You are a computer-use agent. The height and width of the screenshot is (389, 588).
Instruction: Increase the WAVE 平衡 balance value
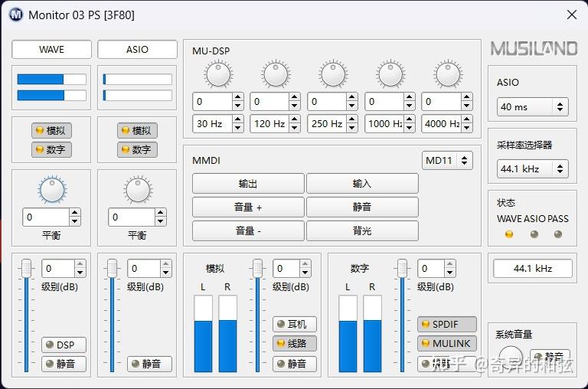click(x=74, y=213)
